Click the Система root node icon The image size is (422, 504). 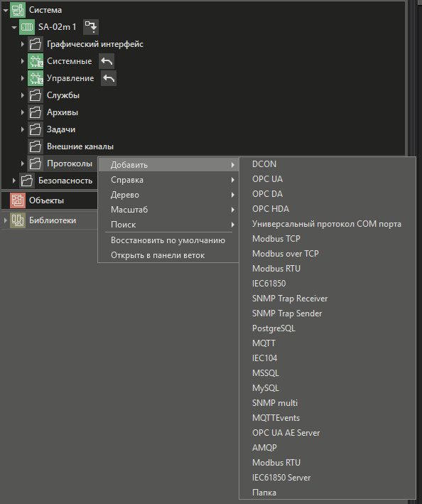(18, 10)
